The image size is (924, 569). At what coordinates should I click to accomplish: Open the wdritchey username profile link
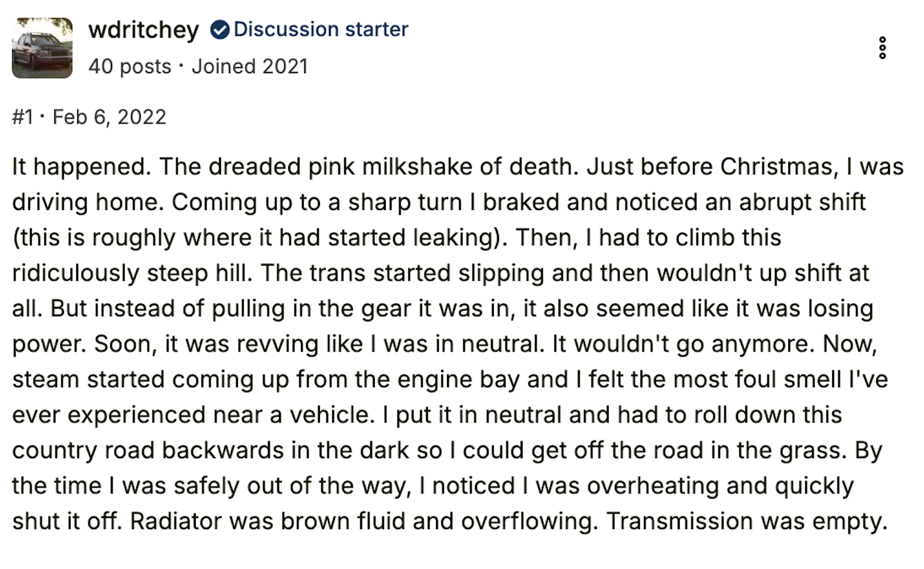pyautogui.click(x=144, y=29)
